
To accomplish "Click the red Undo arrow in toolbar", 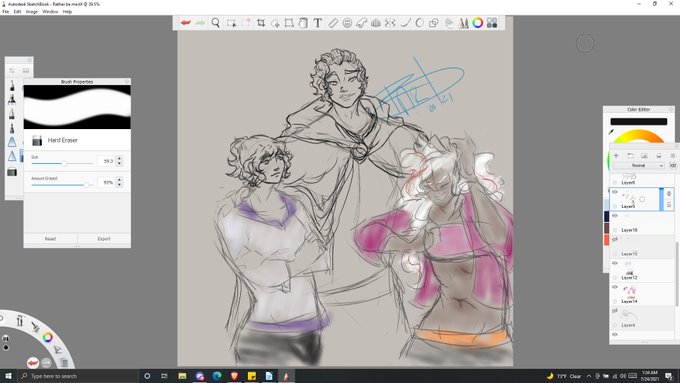I will (x=186, y=23).
